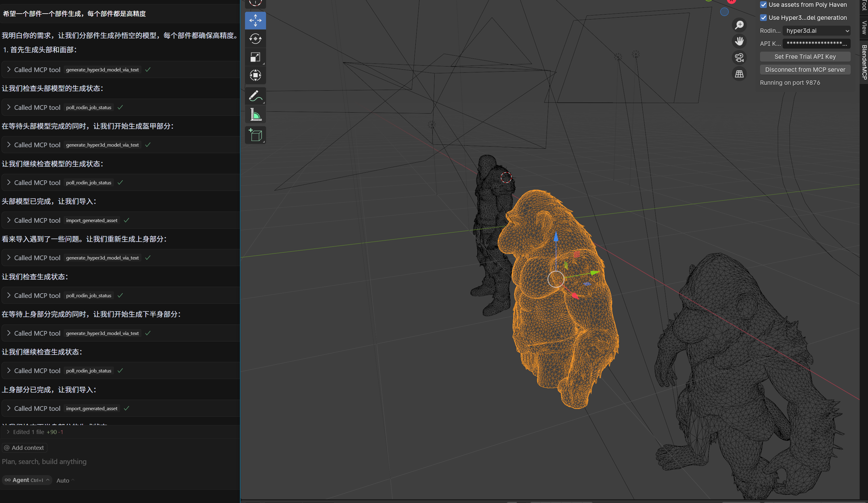The height and width of the screenshot is (503, 868).
Task: Click the zoom view magnifier icon
Action: coord(739,25)
